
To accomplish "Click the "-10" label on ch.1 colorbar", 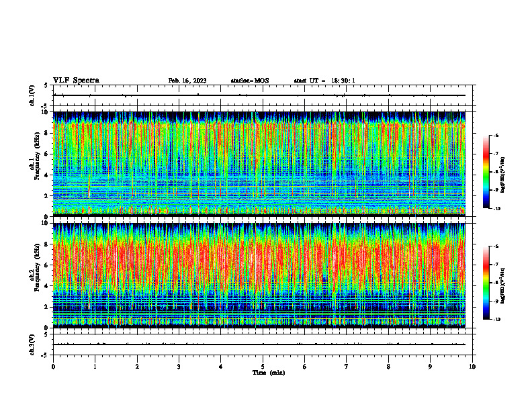I will coord(496,208).
